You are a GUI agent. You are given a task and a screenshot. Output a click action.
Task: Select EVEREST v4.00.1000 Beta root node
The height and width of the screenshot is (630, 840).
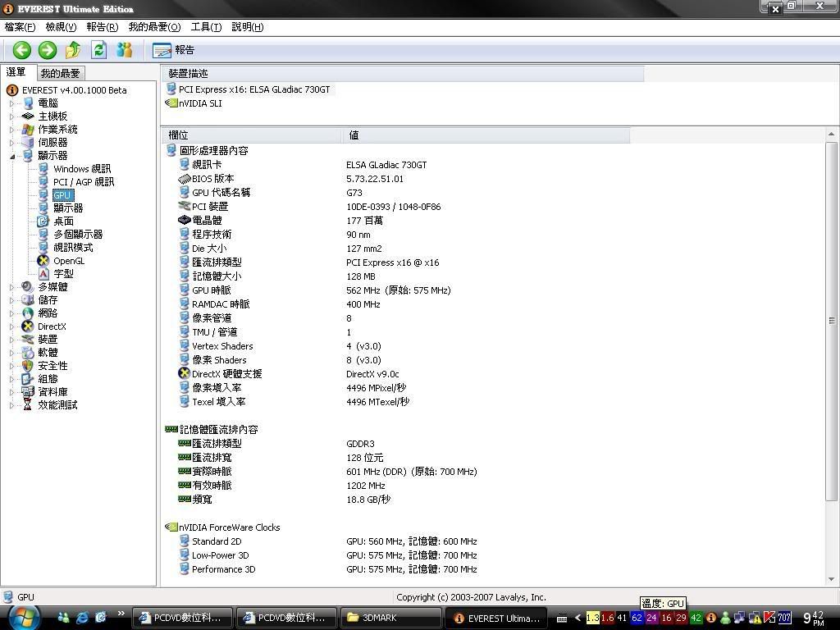pyautogui.click(x=75, y=90)
